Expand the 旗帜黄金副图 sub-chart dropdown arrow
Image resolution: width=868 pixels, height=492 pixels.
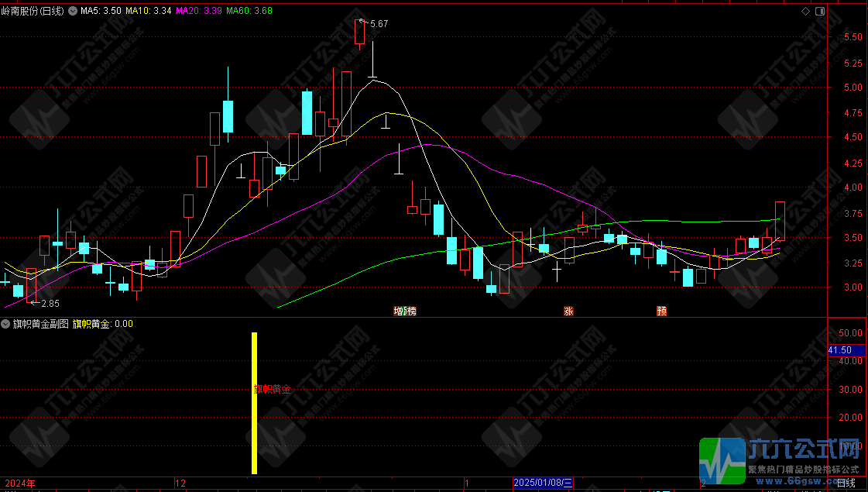point(6,324)
